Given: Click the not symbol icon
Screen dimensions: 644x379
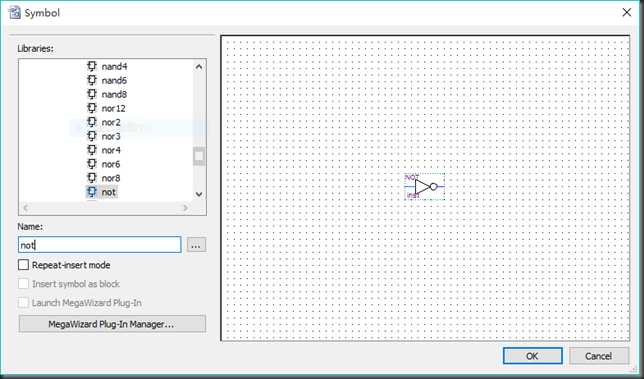Looking at the screenshot, I should pos(92,192).
